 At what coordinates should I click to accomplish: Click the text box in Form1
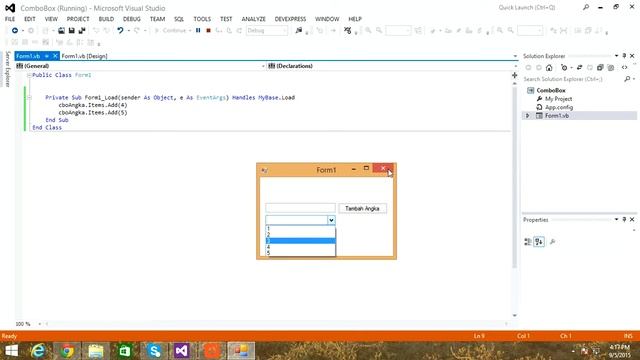[300, 208]
